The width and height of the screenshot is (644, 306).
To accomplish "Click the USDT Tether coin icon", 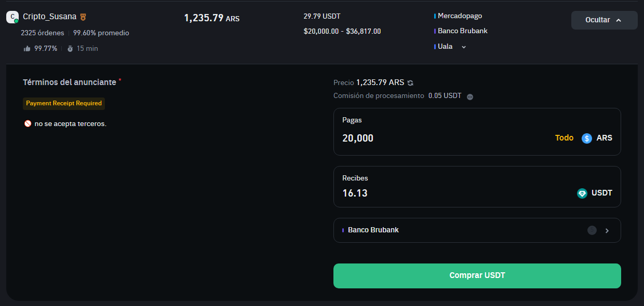I will [x=582, y=193].
